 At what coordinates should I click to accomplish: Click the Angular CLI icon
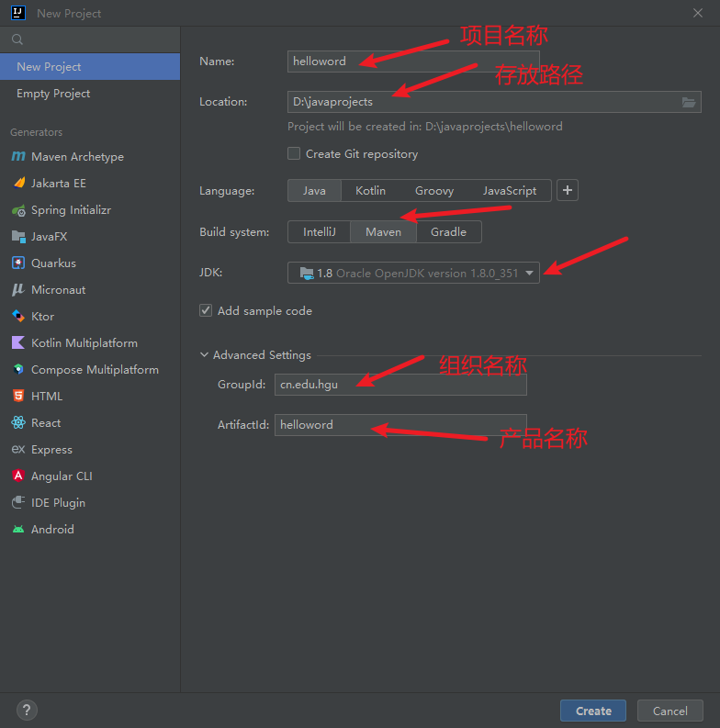point(18,476)
